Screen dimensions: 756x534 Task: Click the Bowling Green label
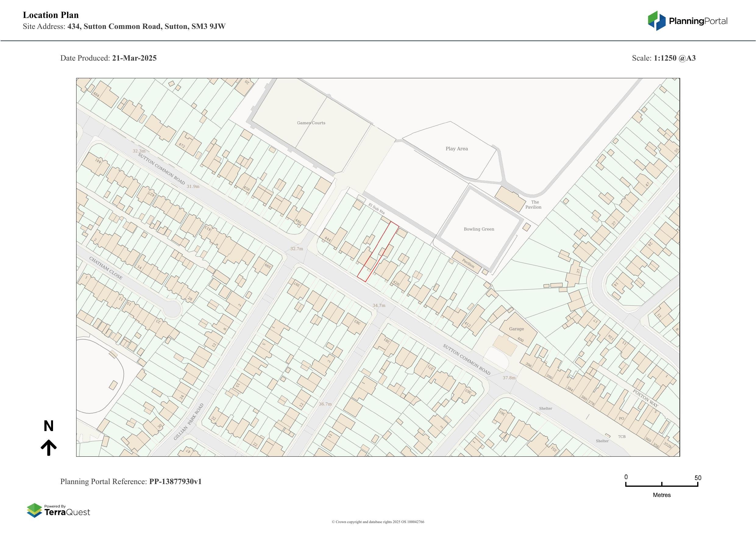[479, 229]
